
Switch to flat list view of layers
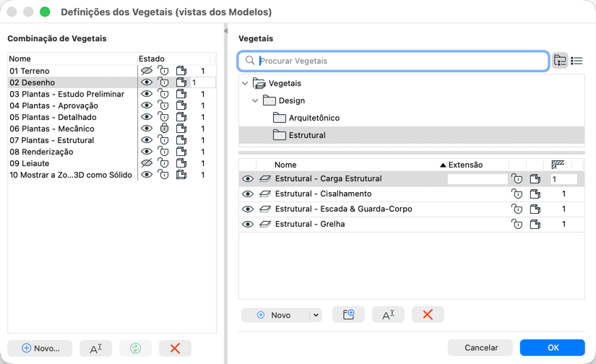coord(576,61)
